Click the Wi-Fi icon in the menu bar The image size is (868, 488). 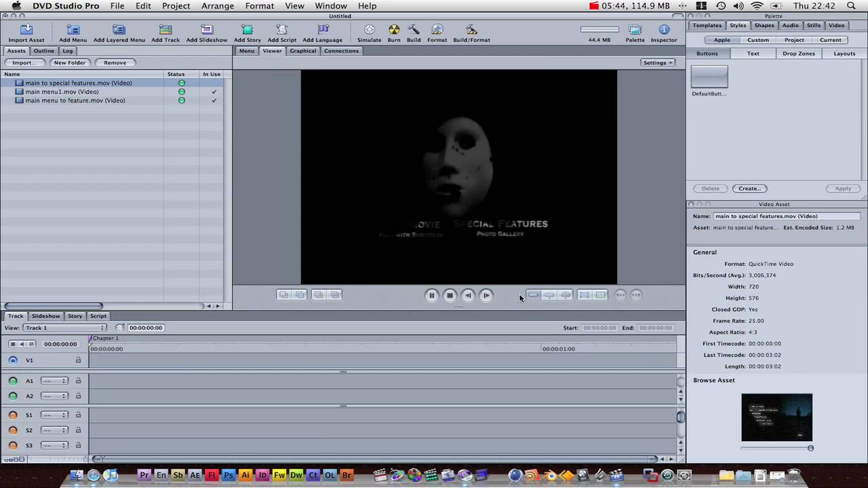point(757,5)
